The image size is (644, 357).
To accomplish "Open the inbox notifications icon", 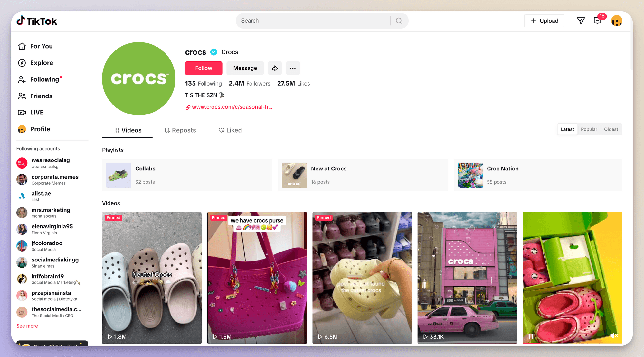I will [598, 21].
